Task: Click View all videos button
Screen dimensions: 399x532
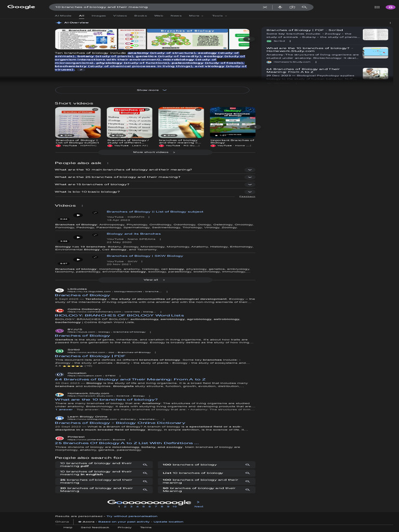Action: [x=154, y=280]
